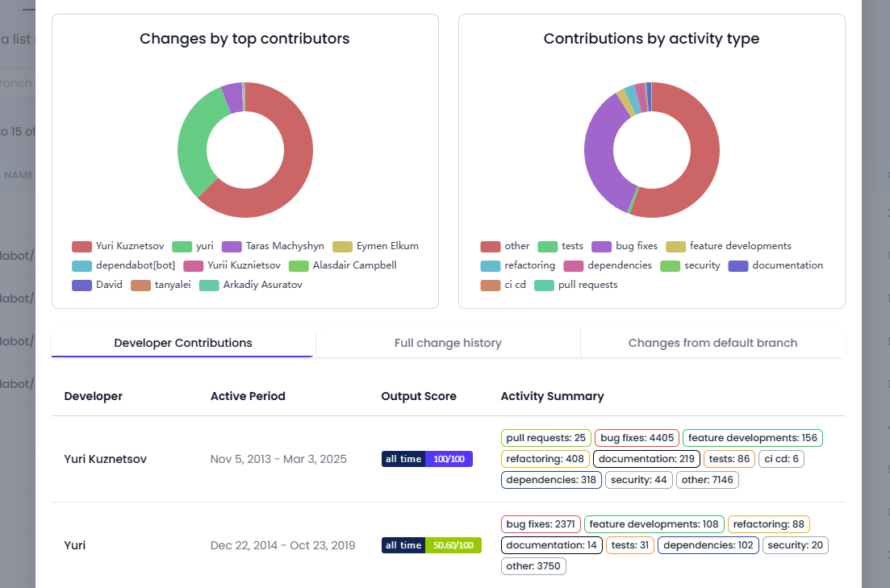
Task: Toggle Yuri Kuznetsov legend color swatch
Action: (x=81, y=246)
